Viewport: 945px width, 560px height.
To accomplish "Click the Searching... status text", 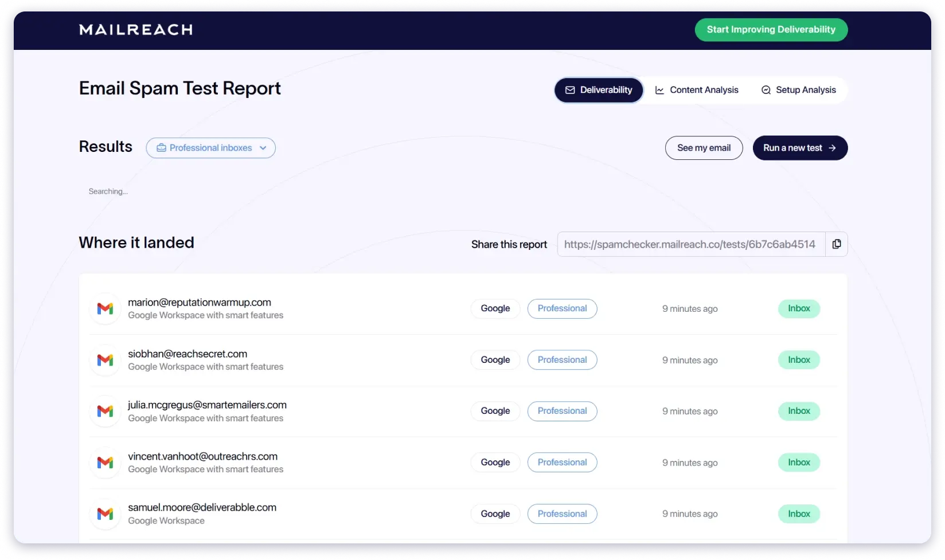I will click(x=108, y=191).
